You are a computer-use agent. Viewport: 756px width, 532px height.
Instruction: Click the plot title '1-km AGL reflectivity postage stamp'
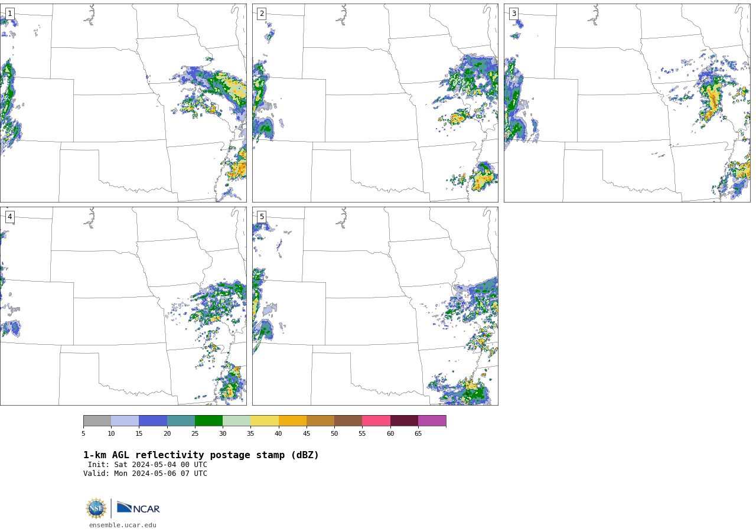(x=201, y=455)
